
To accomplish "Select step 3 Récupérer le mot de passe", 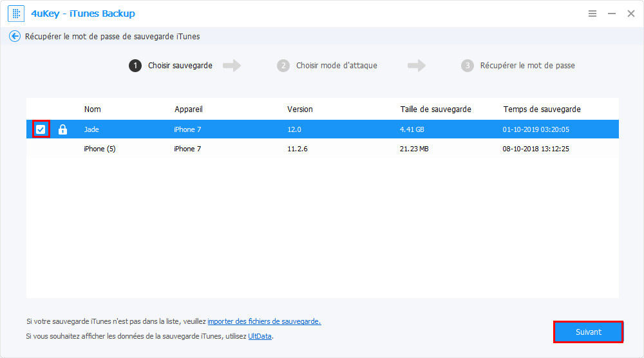I will click(518, 66).
